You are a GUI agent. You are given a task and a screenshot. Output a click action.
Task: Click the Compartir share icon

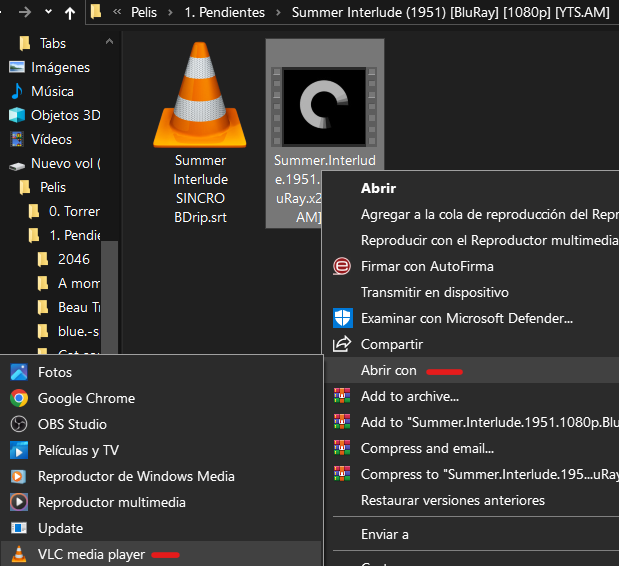coord(342,344)
